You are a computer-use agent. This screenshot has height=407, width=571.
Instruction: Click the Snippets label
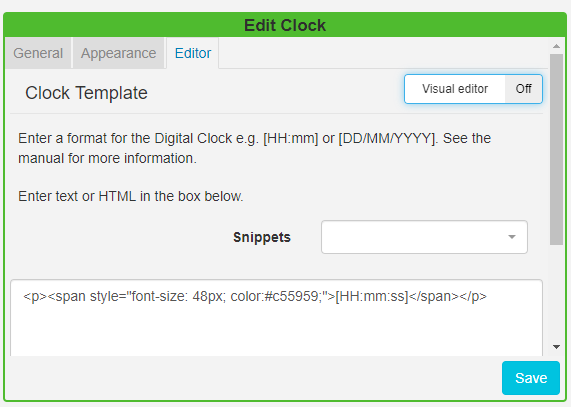[x=262, y=237]
